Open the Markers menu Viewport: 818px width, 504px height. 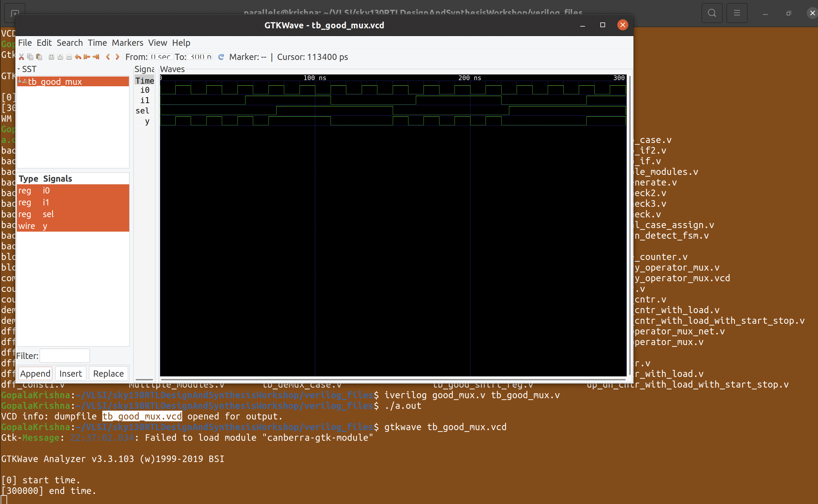[127, 43]
